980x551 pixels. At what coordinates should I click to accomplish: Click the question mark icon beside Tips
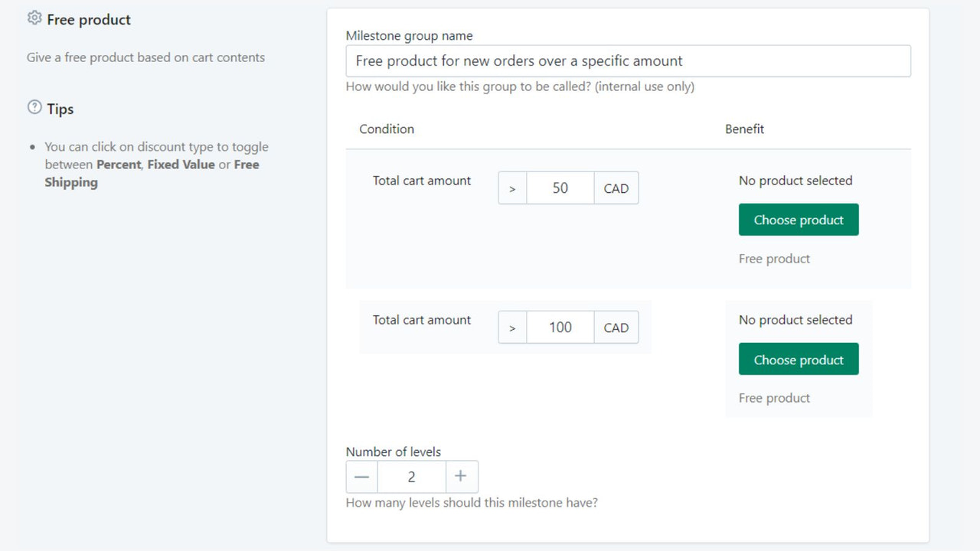point(34,106)
